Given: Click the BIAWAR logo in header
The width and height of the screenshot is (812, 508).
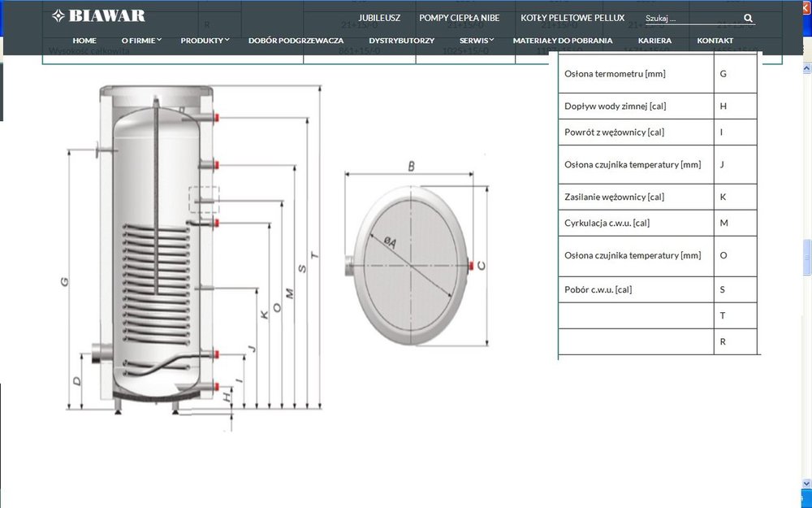Looking at the screenshot, I should [98, 15].
